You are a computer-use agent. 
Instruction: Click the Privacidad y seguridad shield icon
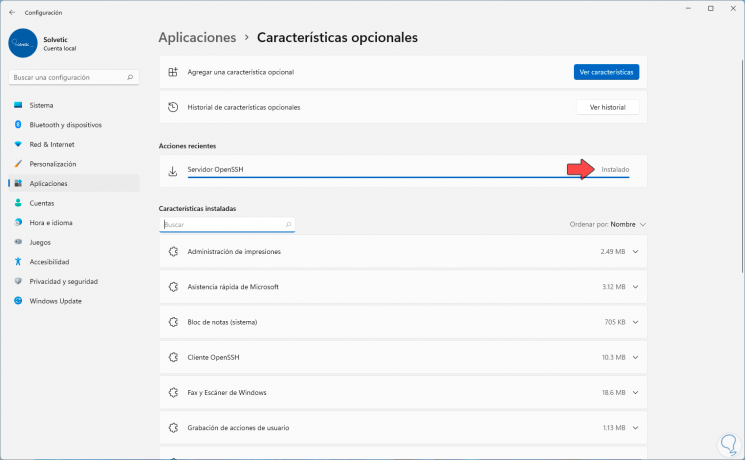(17, 281)
